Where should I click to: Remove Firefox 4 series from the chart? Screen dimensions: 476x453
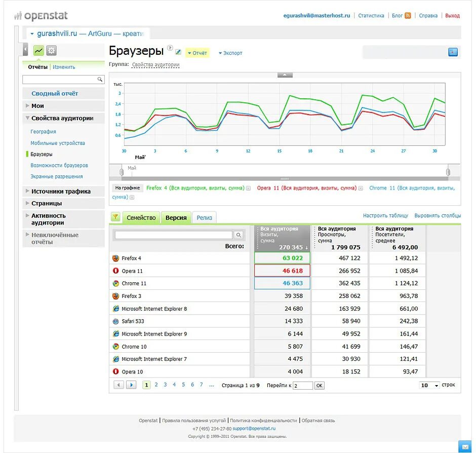click(x=248, y=188)
